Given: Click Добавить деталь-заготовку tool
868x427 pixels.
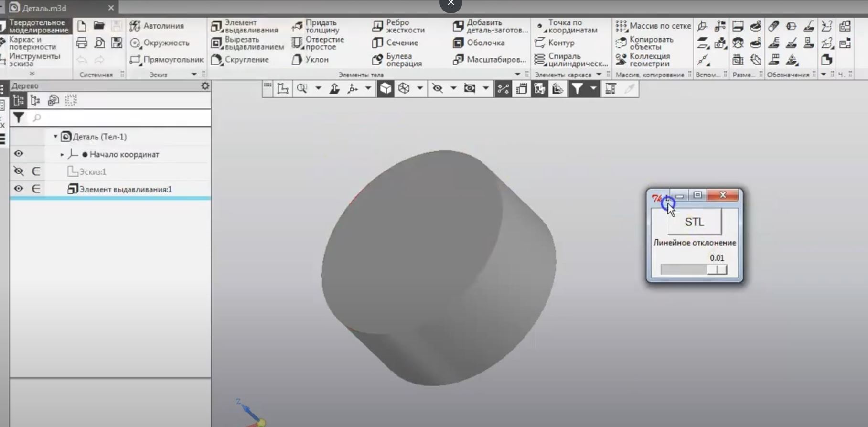Looking at the screenshot, I should [491, 26].
